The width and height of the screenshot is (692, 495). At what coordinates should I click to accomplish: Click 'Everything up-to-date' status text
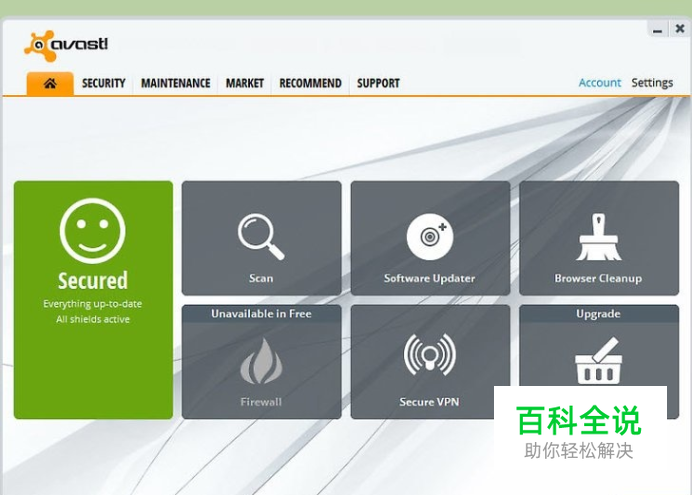pyautogui.click(x=93, y=304)
